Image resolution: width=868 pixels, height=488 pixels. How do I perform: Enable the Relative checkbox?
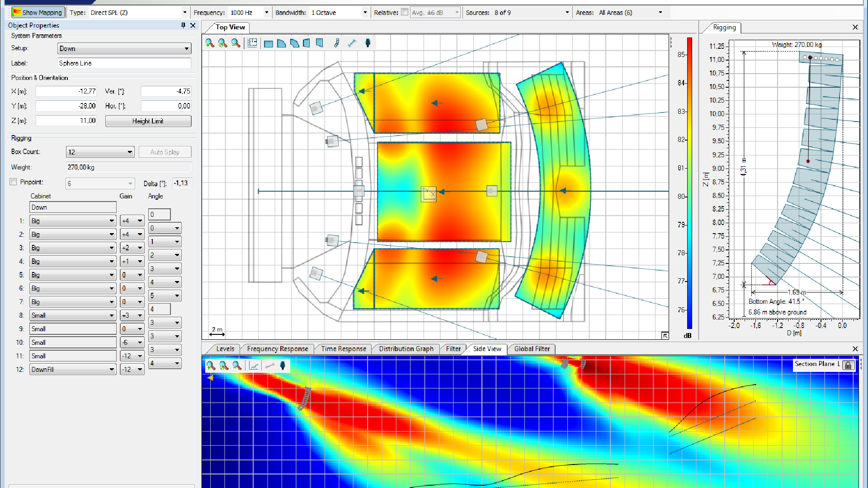click(x=405, y=12)
